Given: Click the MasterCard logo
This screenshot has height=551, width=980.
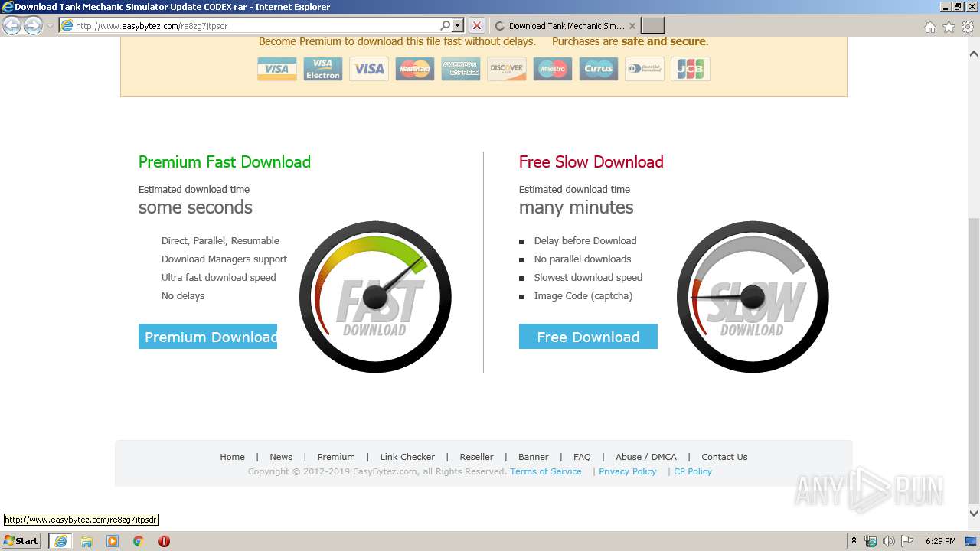Looking at the screenshot, I should point(414,69).
